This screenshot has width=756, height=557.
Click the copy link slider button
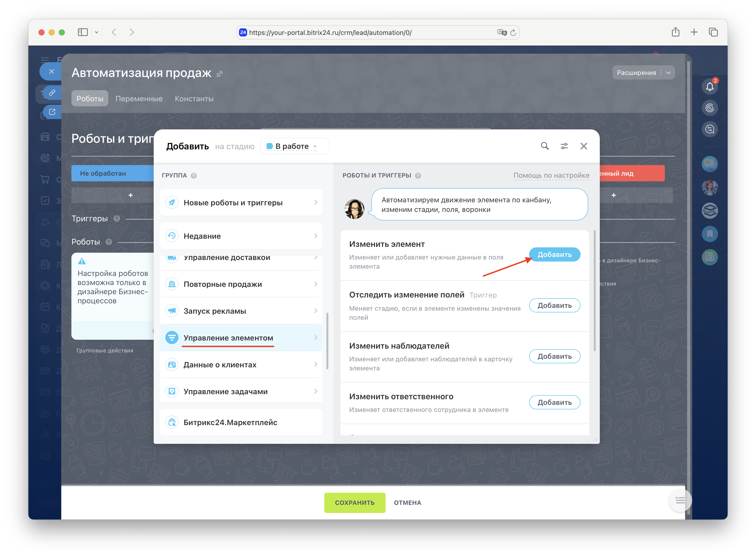point(52,93)
